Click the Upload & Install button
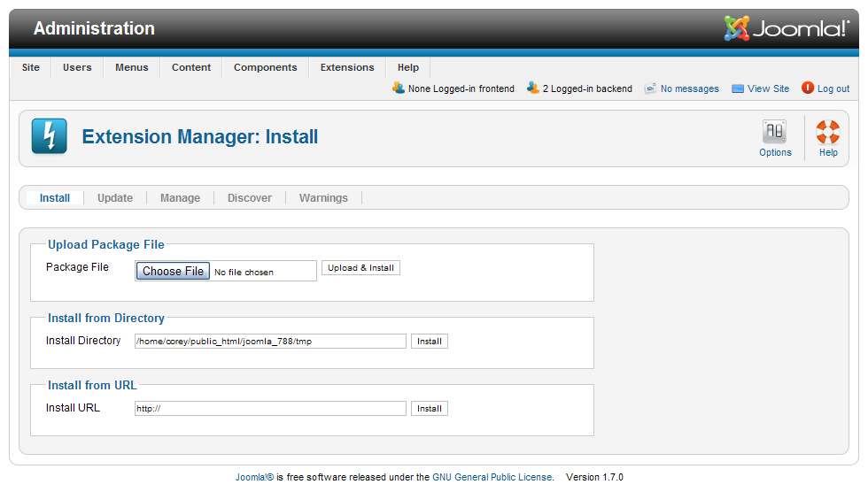The width and height of the screenshot is (868, 492). coord(360,268)
